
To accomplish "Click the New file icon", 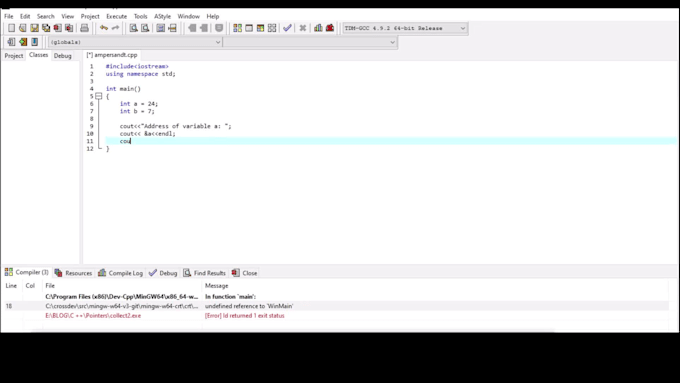I will pos(11,28).
